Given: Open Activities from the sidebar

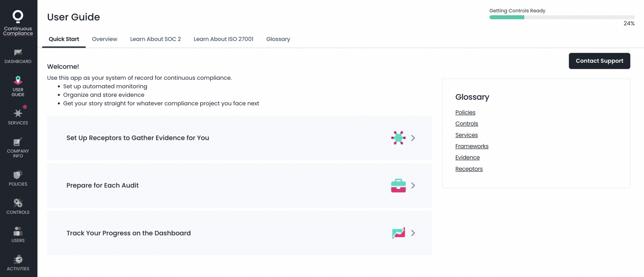Looking at the screenshot, I should (x=18, y=260).
